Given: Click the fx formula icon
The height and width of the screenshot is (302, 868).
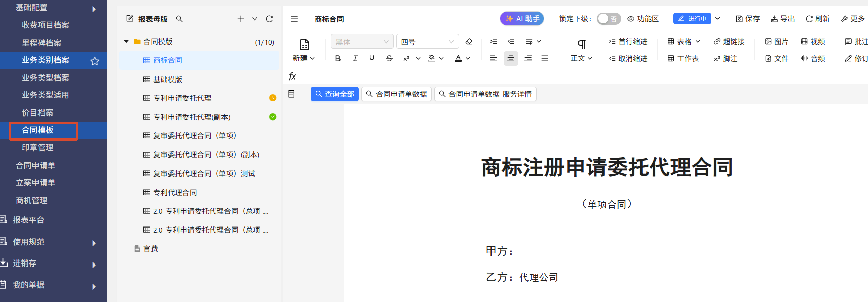Looking at the screenshot, I should tap(292, 77).
